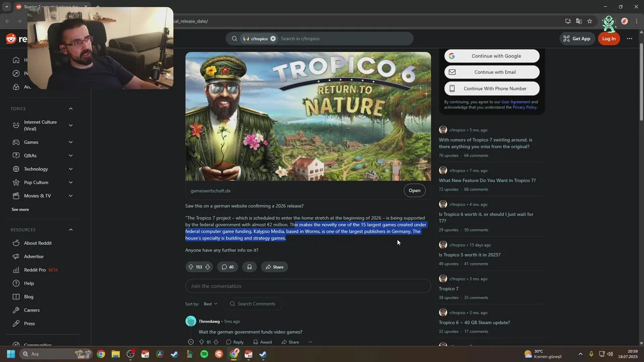Image resolution: width=644 pixels, height=362 pixels.
Task: Expand the Pop Culture topic
Action: (70, 183)
